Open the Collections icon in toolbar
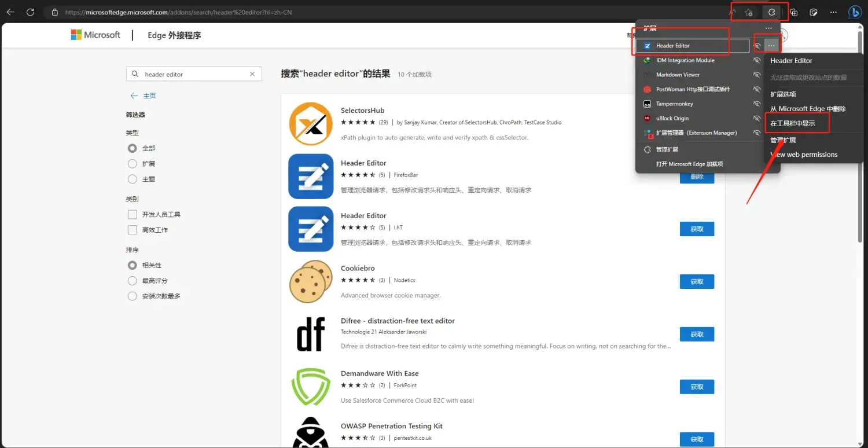 pos(794,12)
